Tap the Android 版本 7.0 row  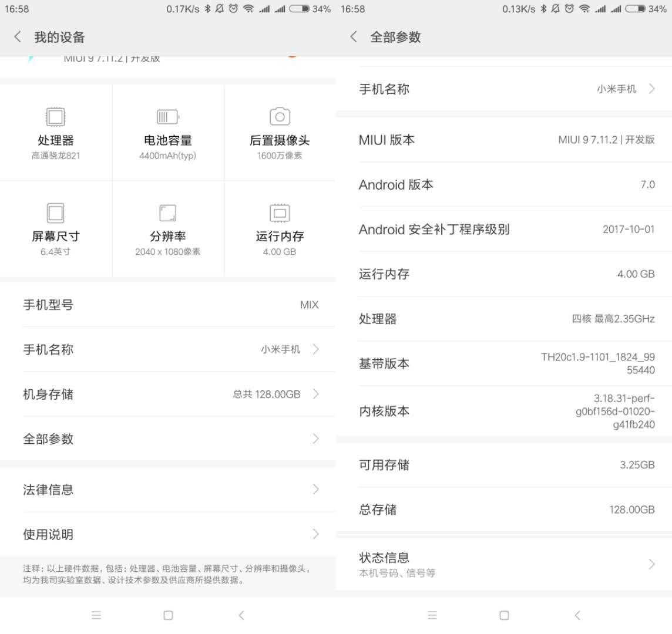pyautogui.click(x=505, y=184)
